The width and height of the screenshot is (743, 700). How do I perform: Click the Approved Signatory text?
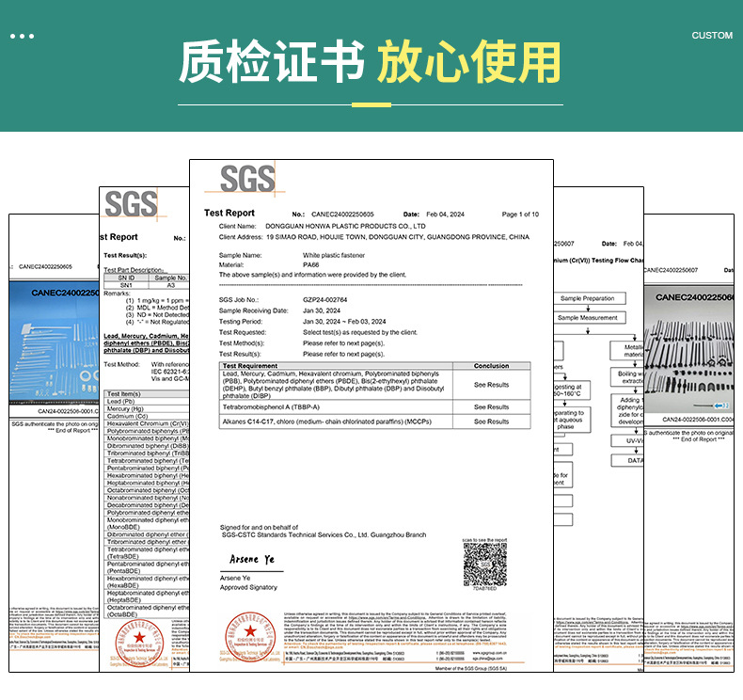pos(248,587)
